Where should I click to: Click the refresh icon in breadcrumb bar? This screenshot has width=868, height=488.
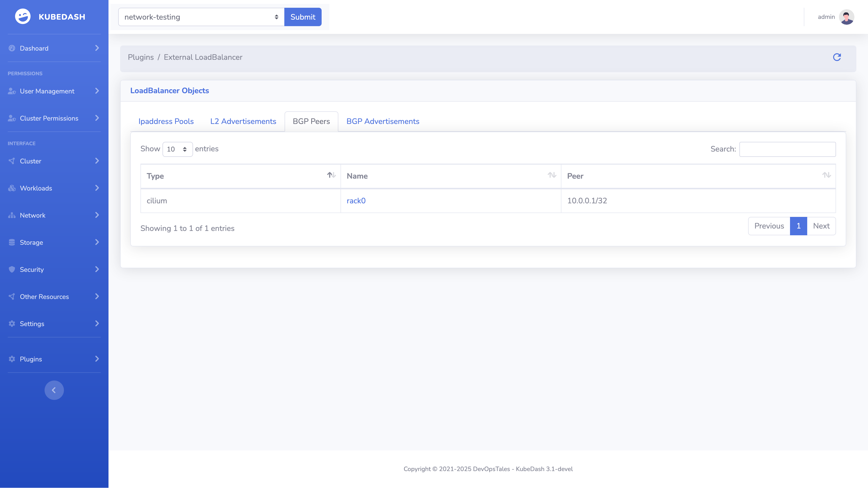point(837,57)
